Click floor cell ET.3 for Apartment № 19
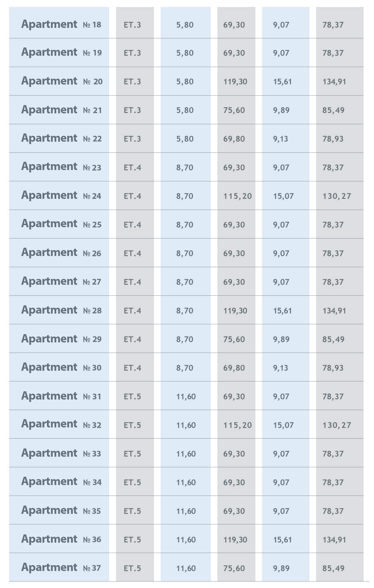The image size is (374, 588). [132, 53]
